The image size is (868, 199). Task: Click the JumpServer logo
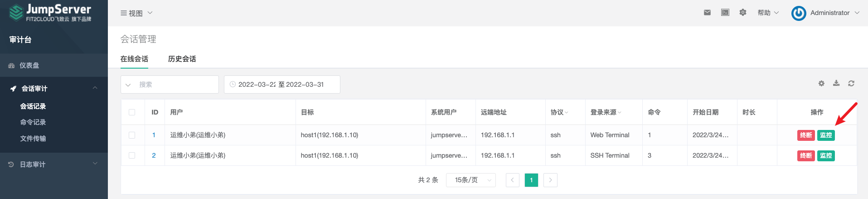50,13
